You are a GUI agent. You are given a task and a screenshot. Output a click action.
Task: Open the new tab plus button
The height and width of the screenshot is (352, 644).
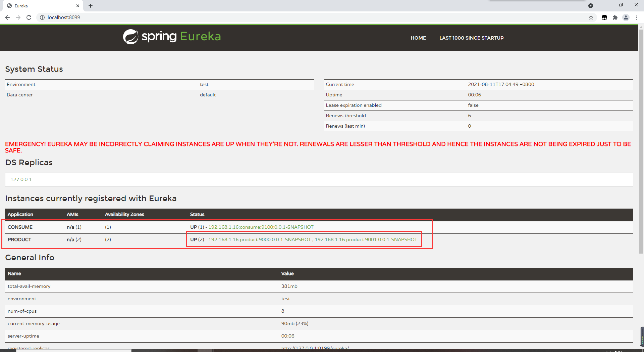pyautogui.click(x=91, y=6)
